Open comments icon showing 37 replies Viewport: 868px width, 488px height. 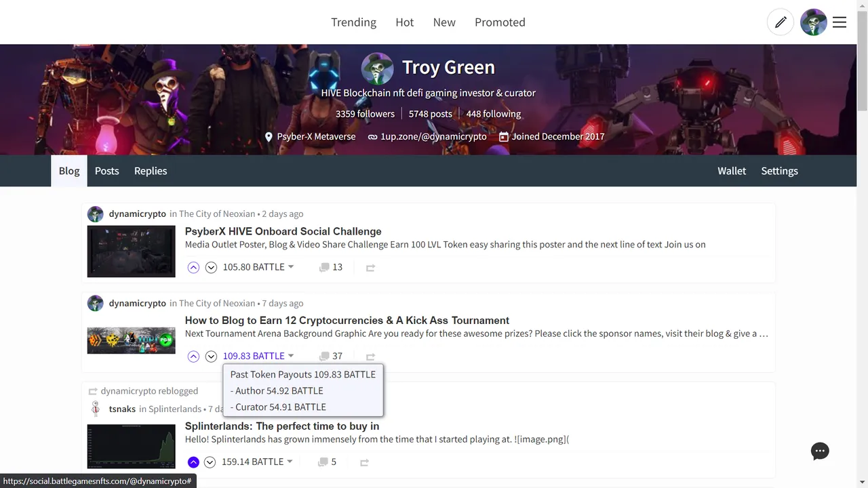point(324,357)
